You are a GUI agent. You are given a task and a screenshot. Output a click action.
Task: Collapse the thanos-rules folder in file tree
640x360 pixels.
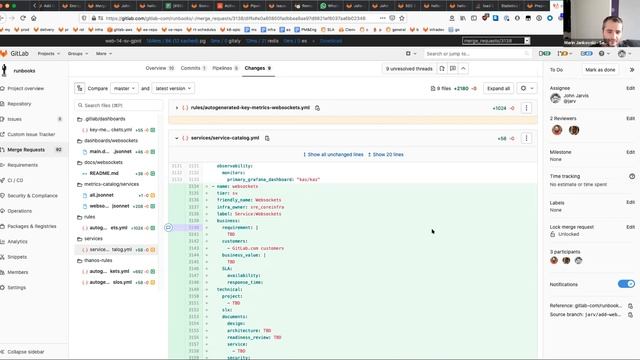tap(98, 260)
